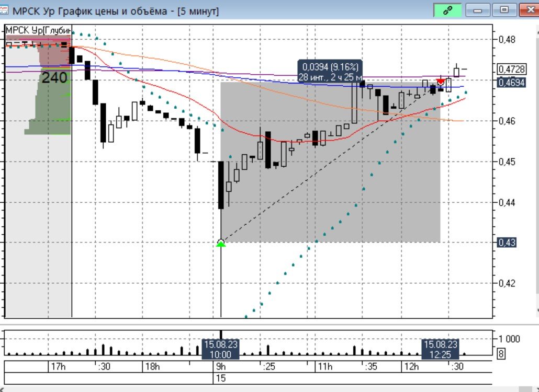Click the :25 time axis label
The width and height of the screenshot is (539, 392).
[269, 366]
